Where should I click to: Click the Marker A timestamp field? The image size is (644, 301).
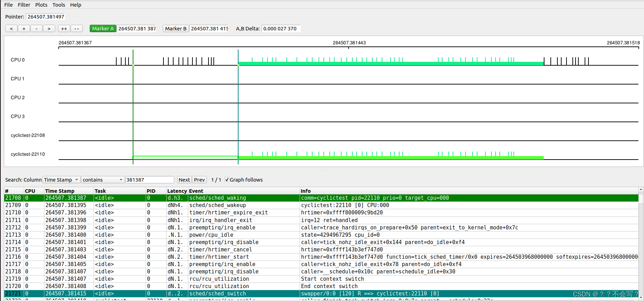(x=137, y=29)
